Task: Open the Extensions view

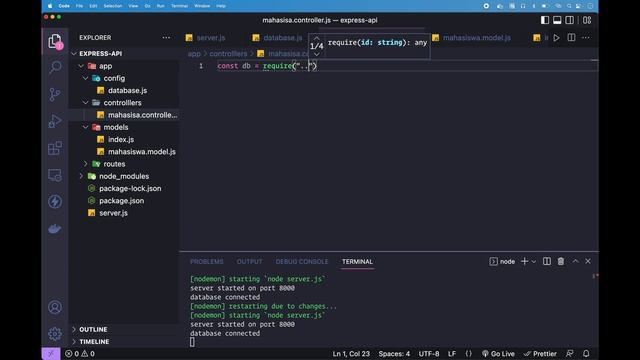Action: [x=55, y=148]
